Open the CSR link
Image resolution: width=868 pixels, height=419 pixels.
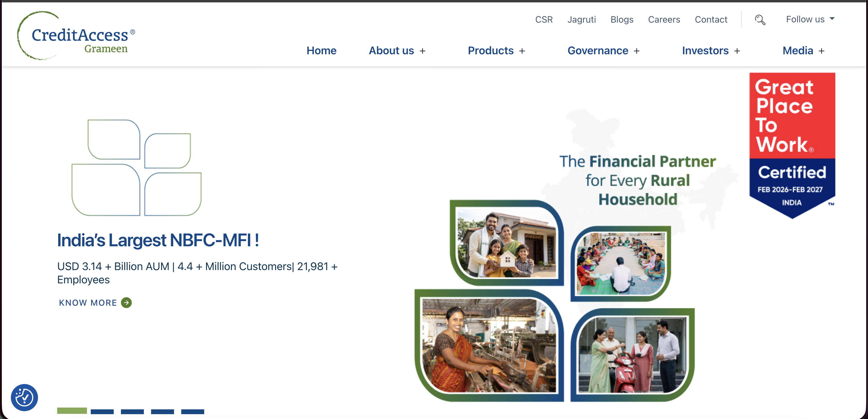pos(544,20)
